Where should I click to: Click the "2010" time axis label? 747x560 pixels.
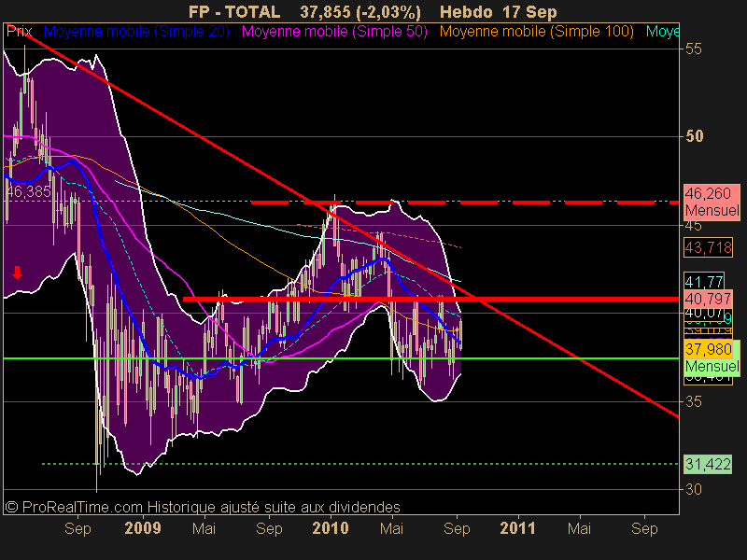point(331,528)
